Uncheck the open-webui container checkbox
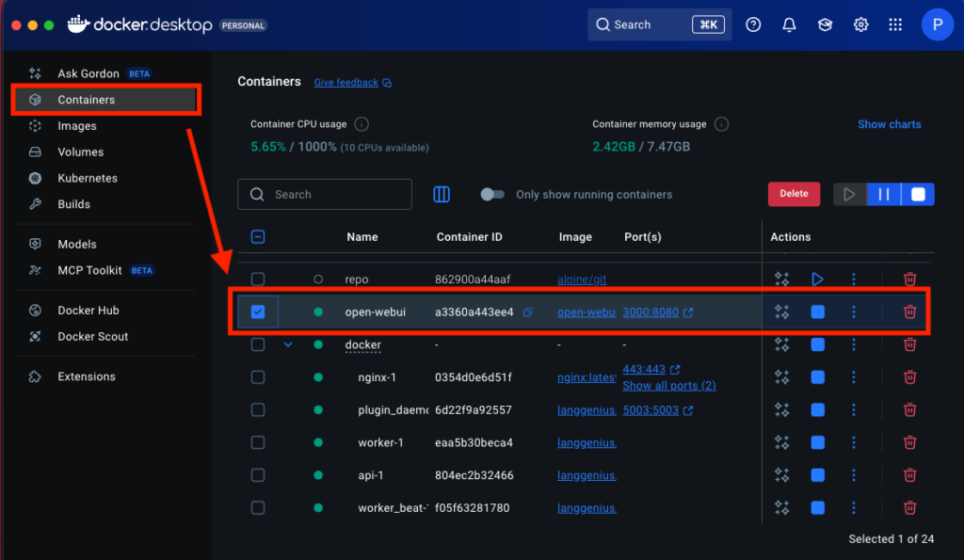 [x=258, y=312]
